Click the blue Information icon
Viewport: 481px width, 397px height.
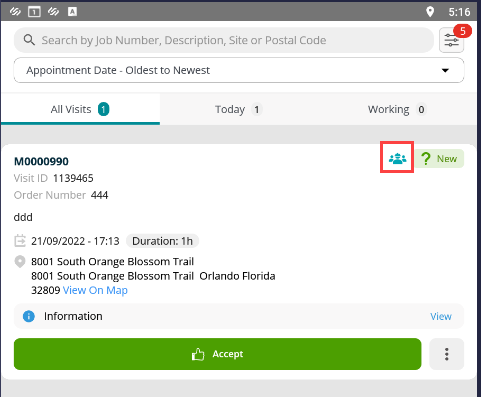tap(29, 316)
